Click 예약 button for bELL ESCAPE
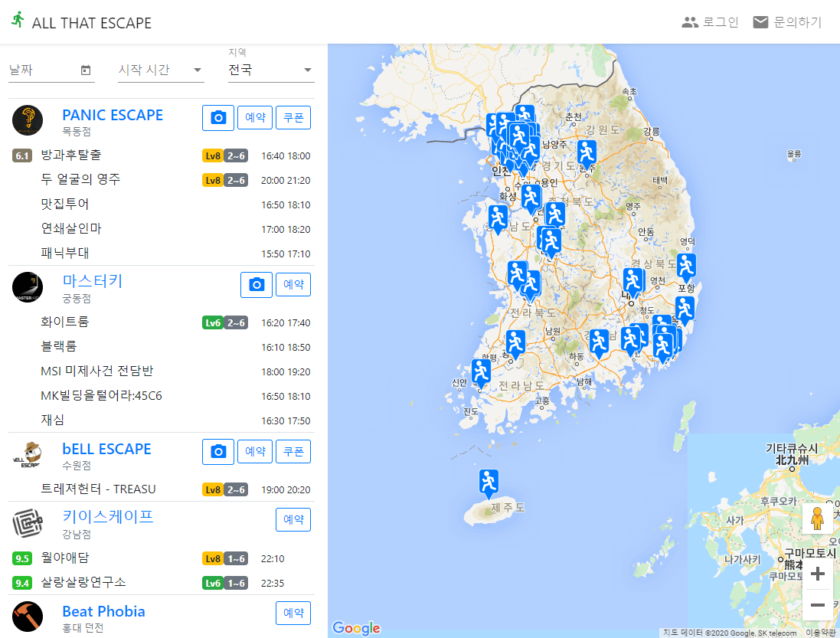The width and height of the screenshot is (840, 638). click(x=255, y=451)
